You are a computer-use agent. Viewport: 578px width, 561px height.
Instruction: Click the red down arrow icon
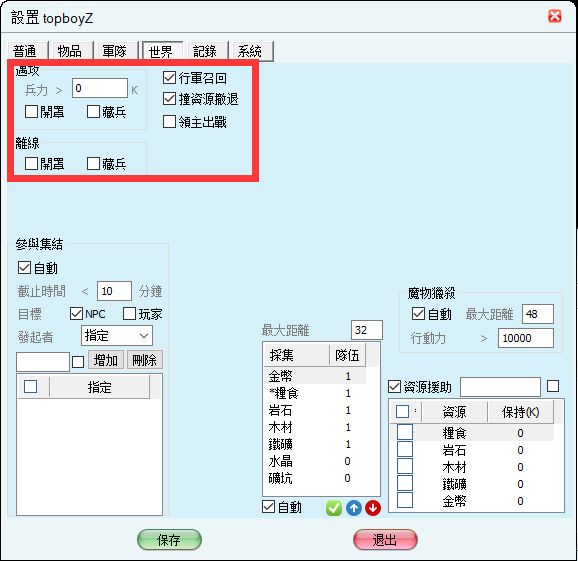click(x=373, y=508)
